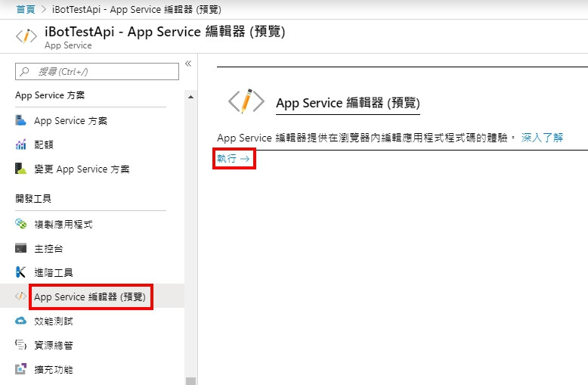Click the search magnifier icon

[24, 71]
